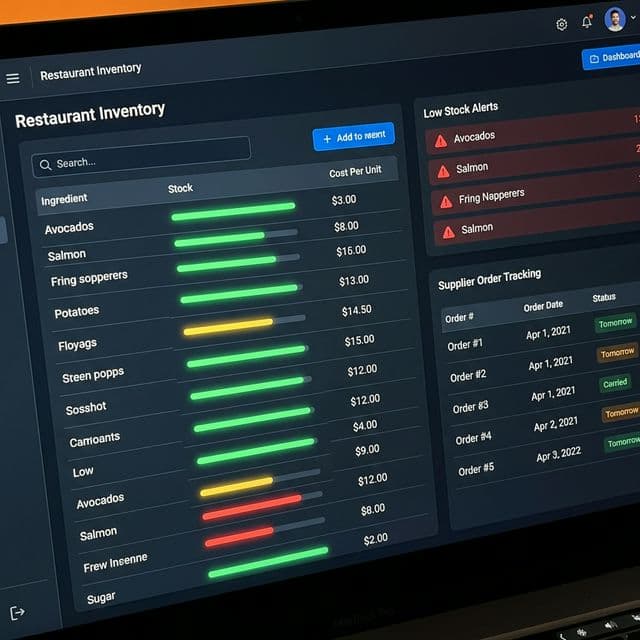The width and height of the screenshot is (640, 640).
Task: Sort by the Order # column header
Action: 459,317
